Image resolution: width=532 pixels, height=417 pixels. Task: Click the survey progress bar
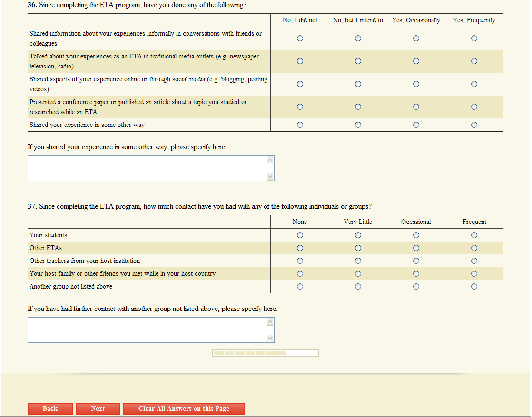point(266,353)
